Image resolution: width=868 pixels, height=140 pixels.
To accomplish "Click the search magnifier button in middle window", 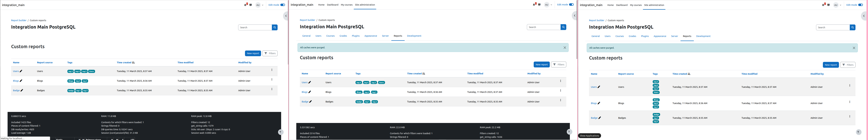I will pyautogui.click(x=563, y=27).
